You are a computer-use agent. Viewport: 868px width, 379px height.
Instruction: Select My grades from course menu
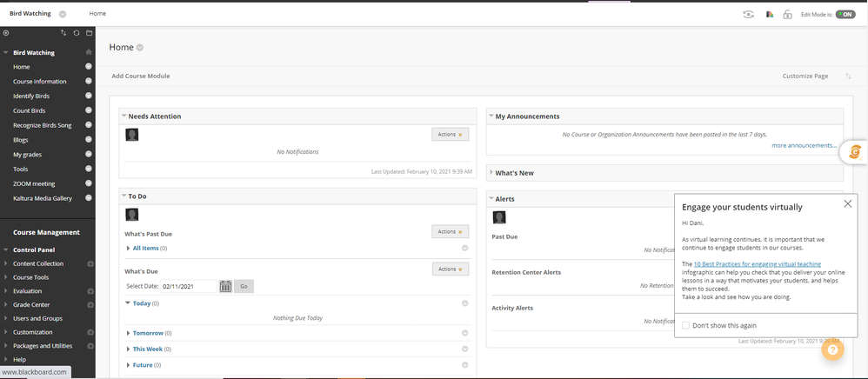click(x=27, y=155)
